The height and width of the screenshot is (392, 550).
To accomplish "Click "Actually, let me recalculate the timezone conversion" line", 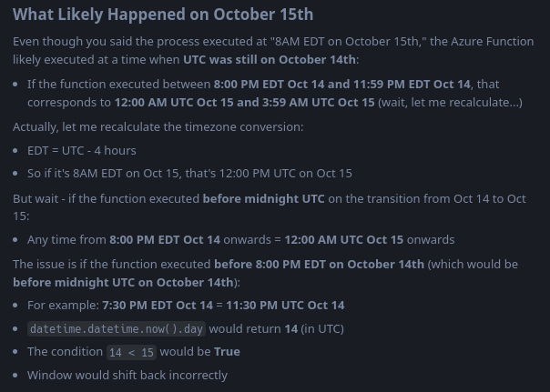I will [158, 126].
